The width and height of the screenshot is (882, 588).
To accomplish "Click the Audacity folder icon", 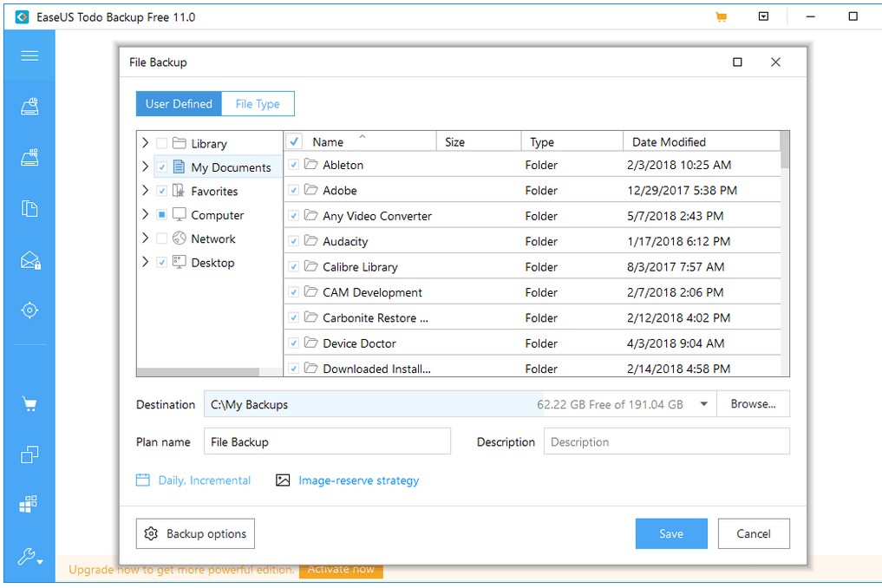I will point(311,240).
